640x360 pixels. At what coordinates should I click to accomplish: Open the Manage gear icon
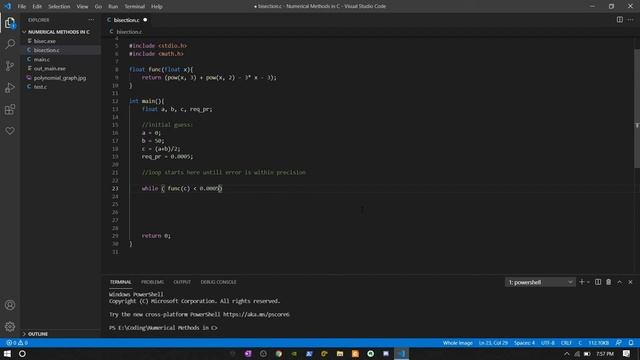point(10,327)
